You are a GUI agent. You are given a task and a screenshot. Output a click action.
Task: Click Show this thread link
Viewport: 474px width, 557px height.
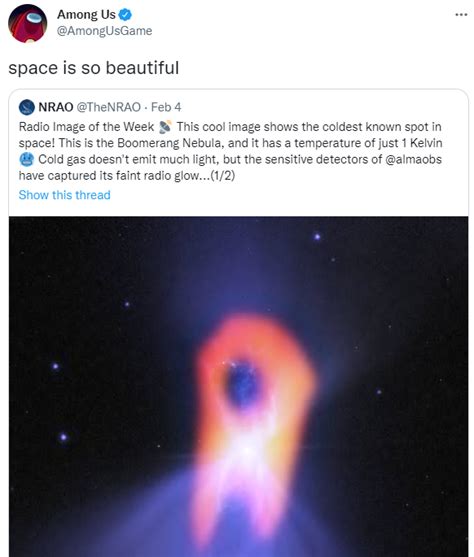[x=64, y=195]
